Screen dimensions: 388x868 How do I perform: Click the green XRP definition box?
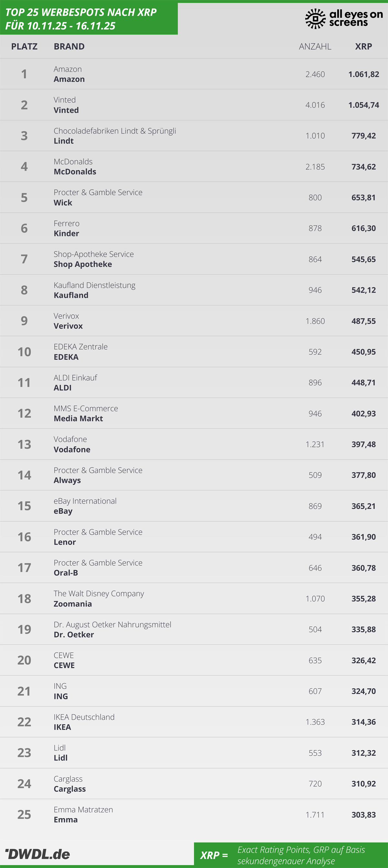(x=291, y=855)
